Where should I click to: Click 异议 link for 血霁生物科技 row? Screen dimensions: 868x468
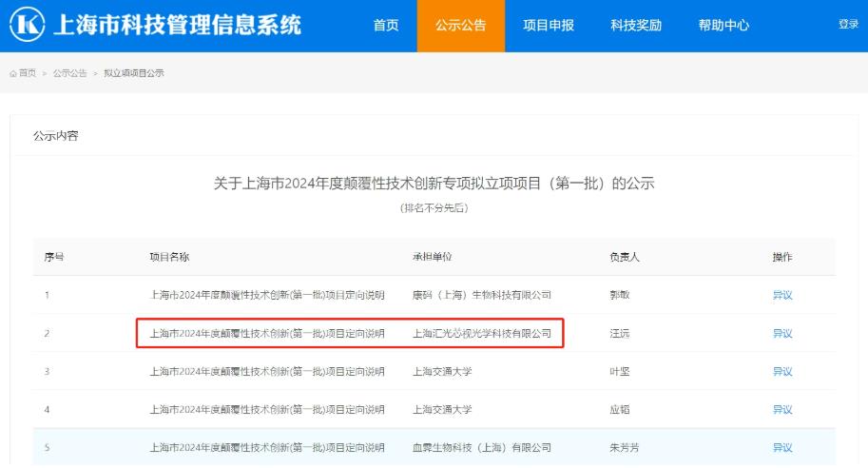click(782, 447)
